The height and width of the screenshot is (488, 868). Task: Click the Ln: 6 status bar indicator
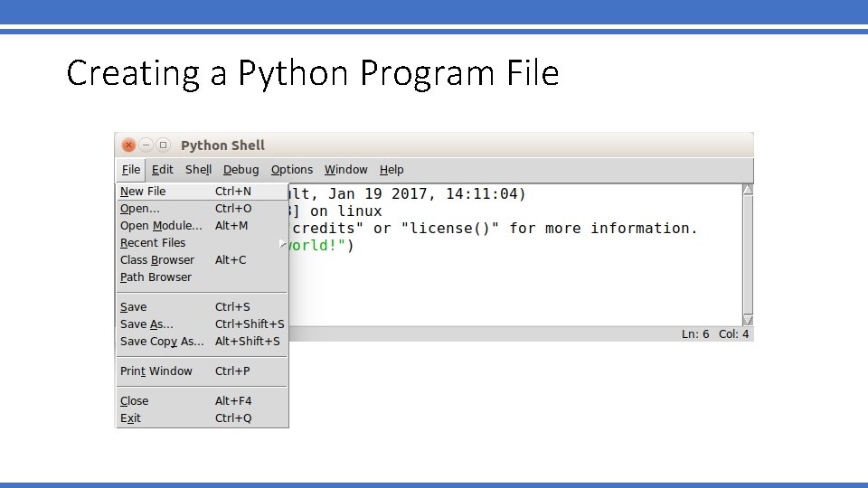tap(694, 334)
